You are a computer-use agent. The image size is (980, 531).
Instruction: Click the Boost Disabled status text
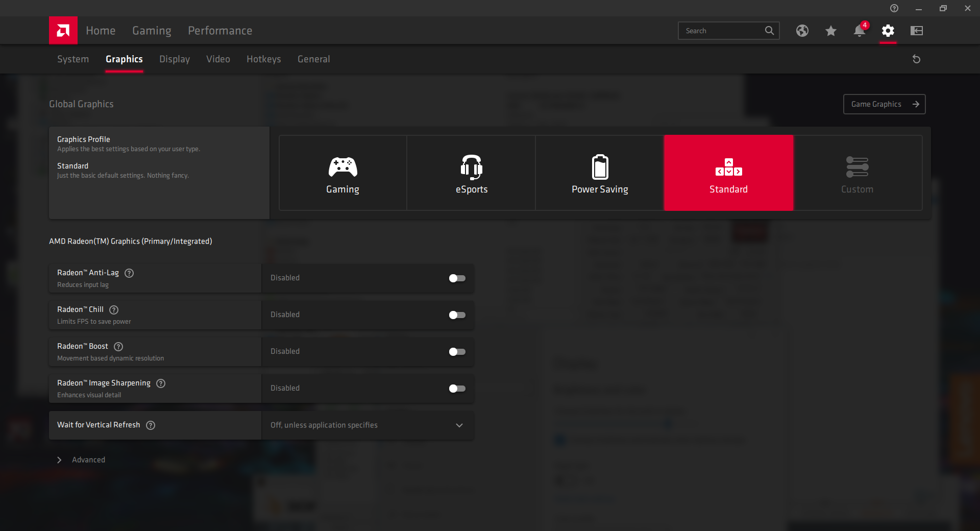[x=285, y=351]
